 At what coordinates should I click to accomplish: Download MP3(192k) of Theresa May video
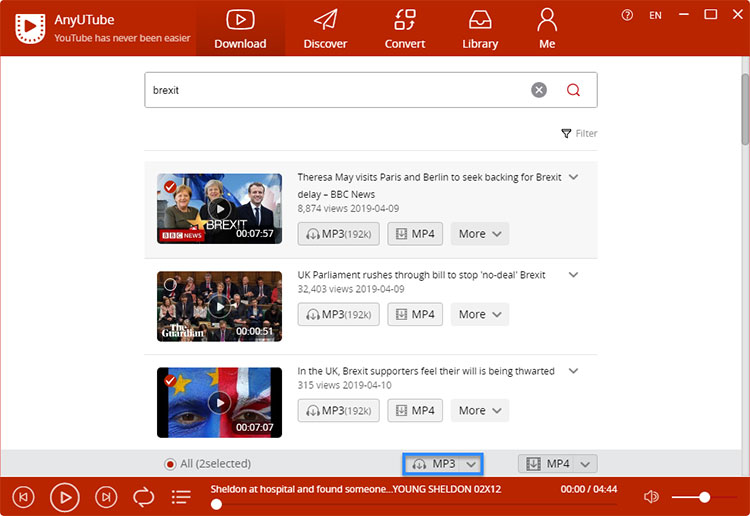pyautogui.click(x=339, y=234)
